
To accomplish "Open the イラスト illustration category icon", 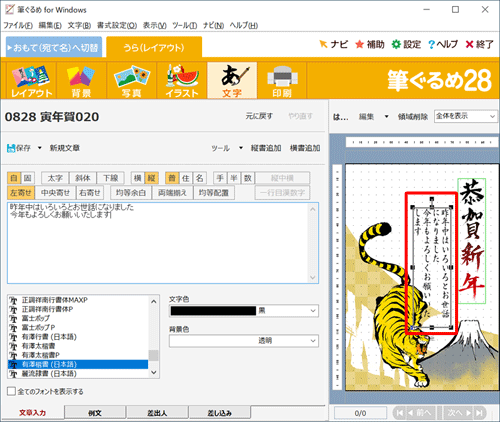I will point(182,81).
